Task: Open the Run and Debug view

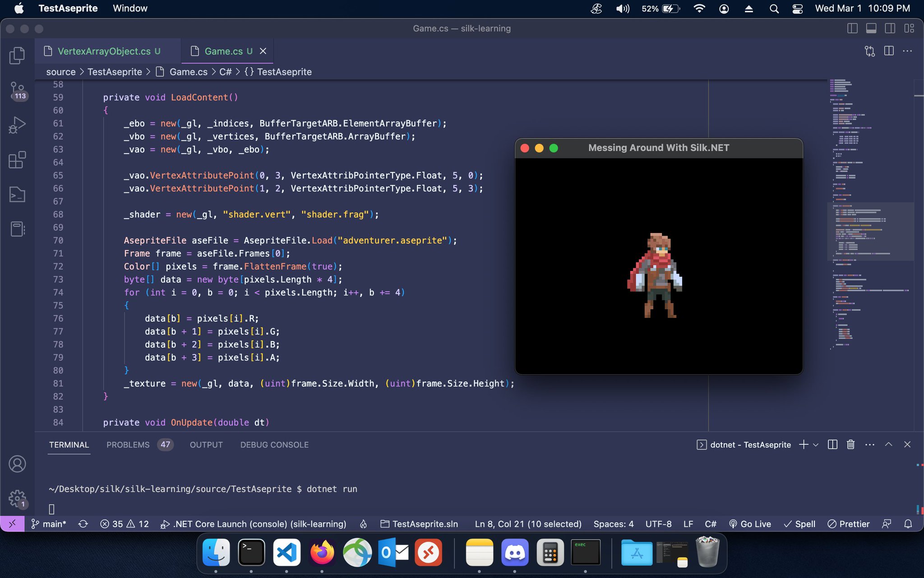Action: (17, 124)
